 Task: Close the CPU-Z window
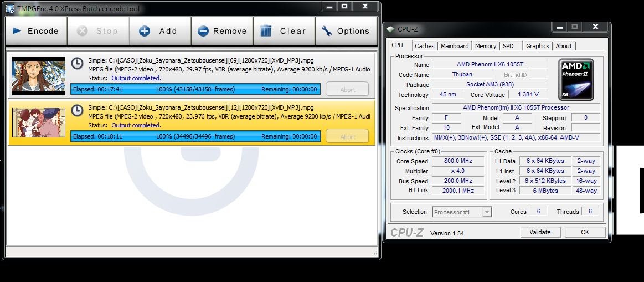(x=595, y=28)
